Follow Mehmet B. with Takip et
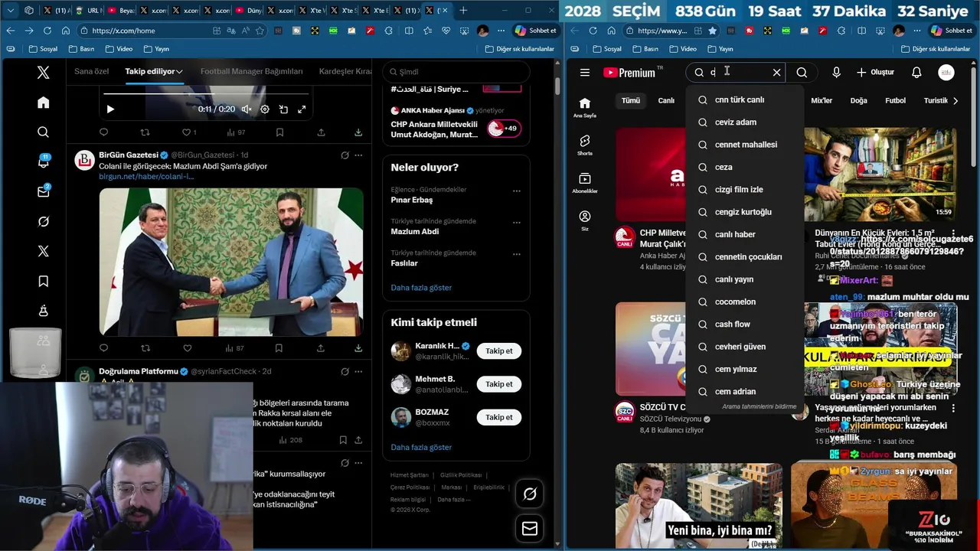The image size is (980, 551). (499, 384)
